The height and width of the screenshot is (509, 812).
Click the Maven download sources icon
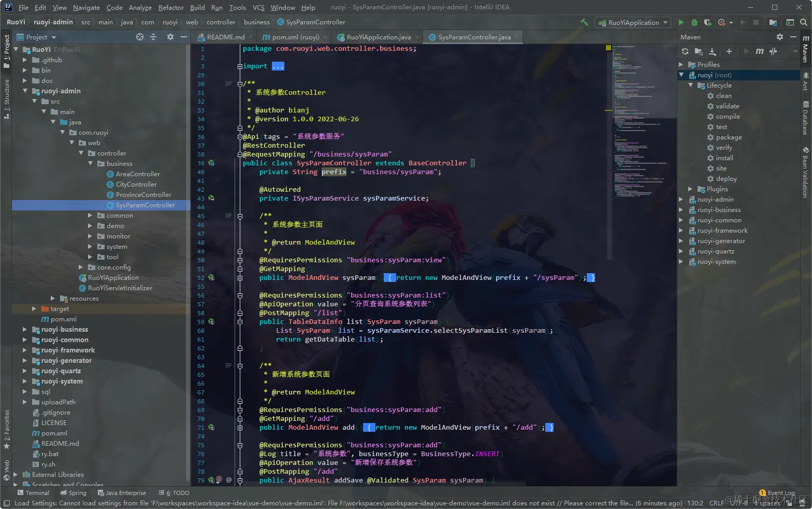click(x=713, y=51)
